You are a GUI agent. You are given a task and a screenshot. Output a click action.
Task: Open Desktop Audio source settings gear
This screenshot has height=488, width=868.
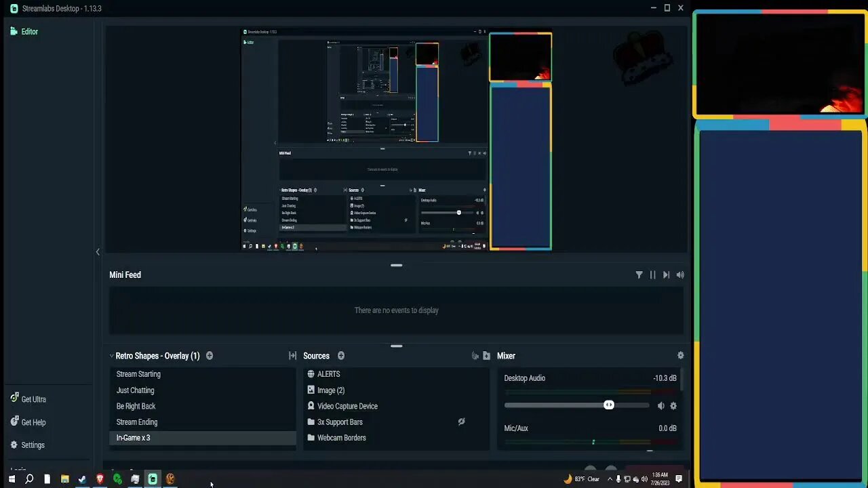pyautogui.click(x=673, y=406)
